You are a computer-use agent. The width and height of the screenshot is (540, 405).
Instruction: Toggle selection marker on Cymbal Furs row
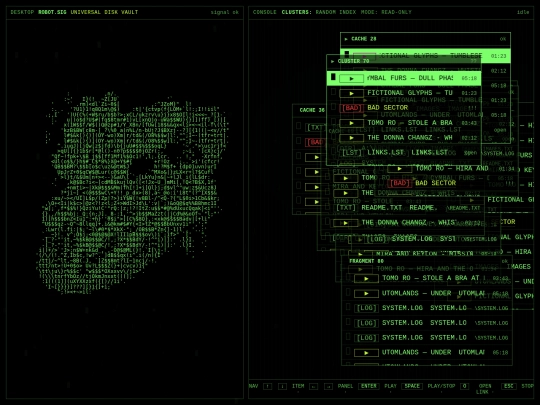333,77
